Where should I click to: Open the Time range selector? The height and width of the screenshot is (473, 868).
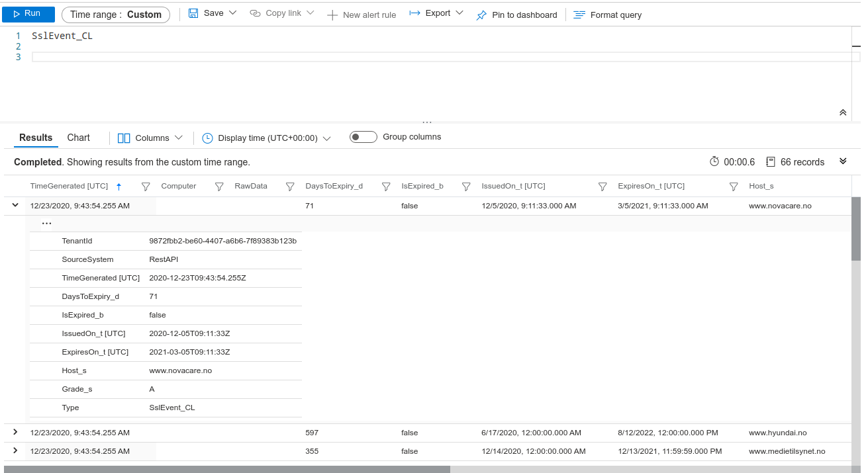[115, 13]
